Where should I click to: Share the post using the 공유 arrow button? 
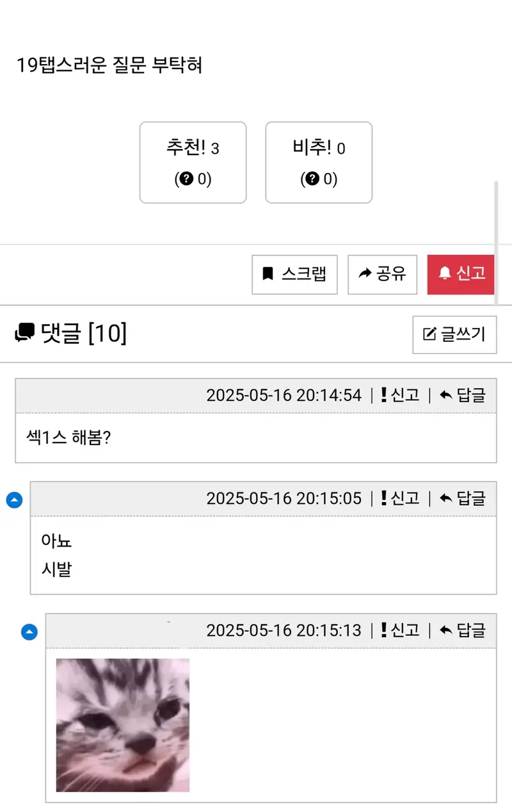click(382, 275)
